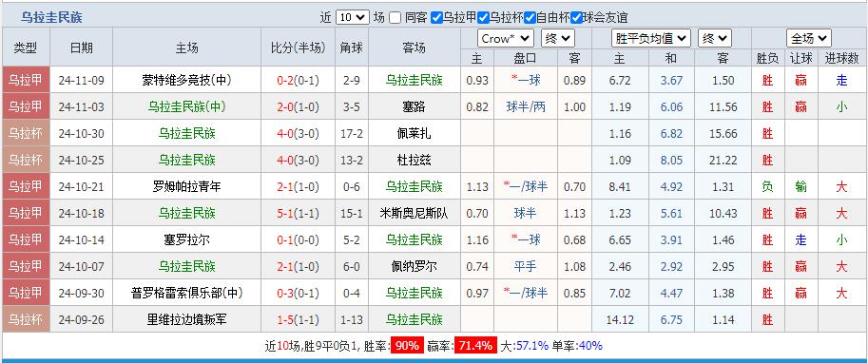This screenshot has height=363, width=868.
Task: Click the corner count 17-2
Action: point(352,133)
